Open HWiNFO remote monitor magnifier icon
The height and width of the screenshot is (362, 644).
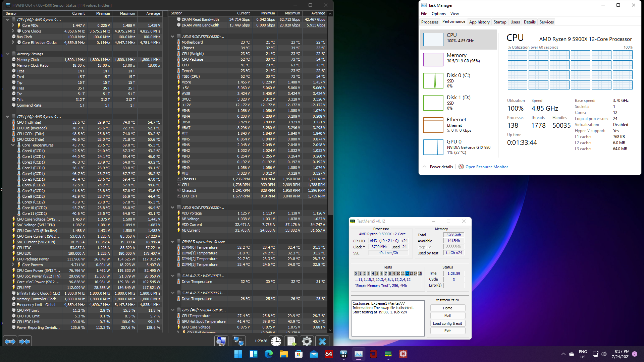(221, 342)
